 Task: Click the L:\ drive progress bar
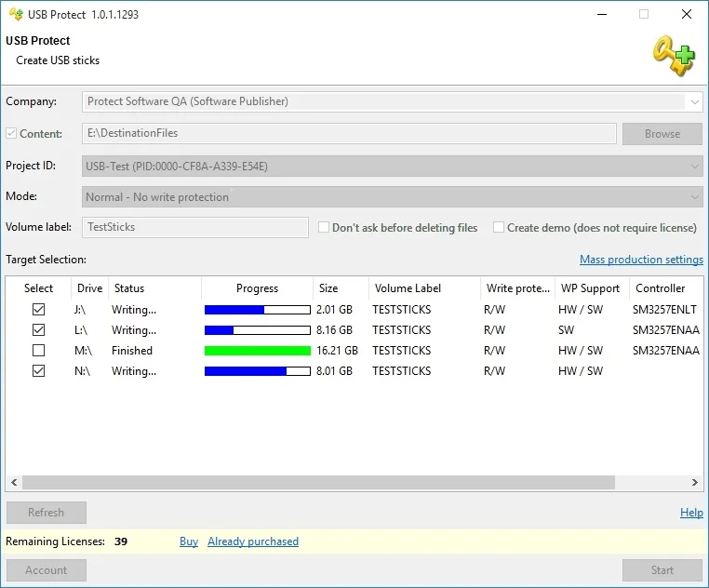257,330
